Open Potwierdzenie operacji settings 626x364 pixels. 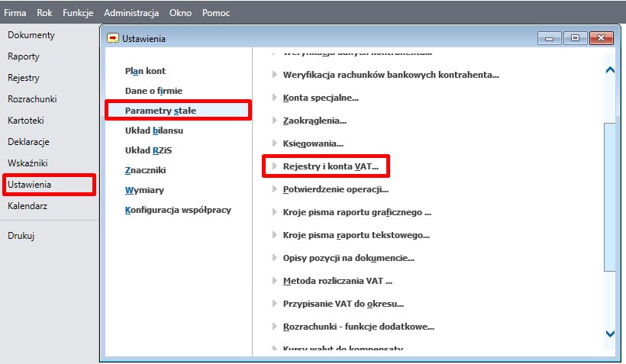pos(335,189)
